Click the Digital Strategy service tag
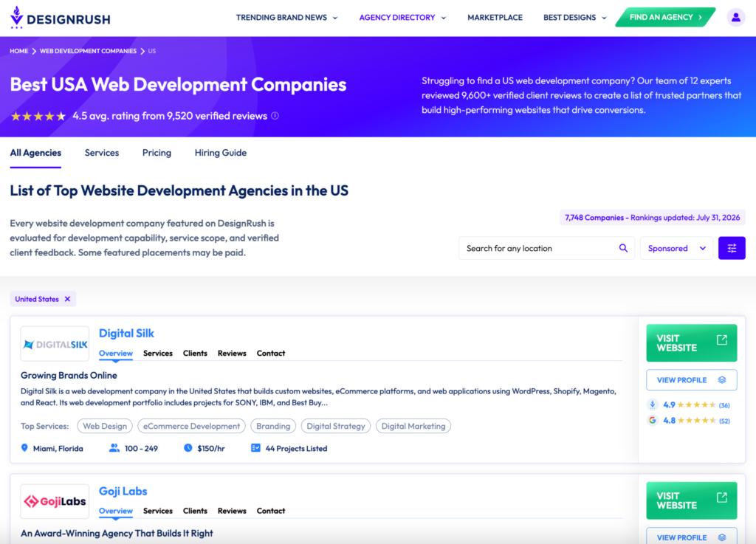 point(336,426)
